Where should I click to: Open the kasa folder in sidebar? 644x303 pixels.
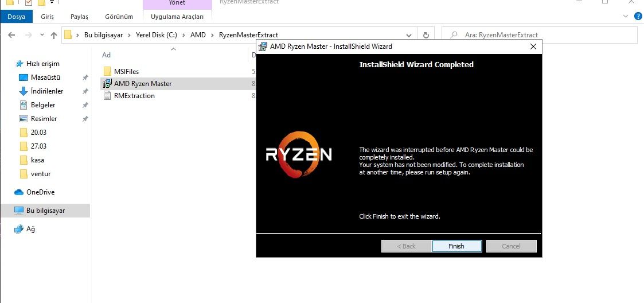pyautogui.click(x=37, y=160)
